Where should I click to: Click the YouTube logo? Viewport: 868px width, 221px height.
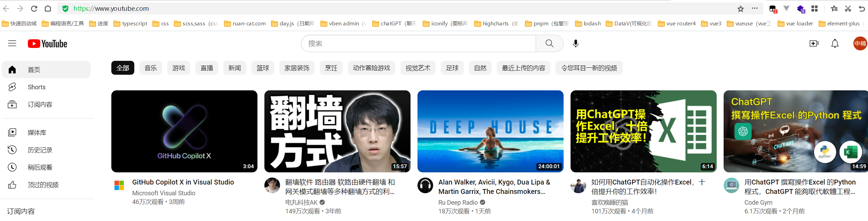click(48, 43)
